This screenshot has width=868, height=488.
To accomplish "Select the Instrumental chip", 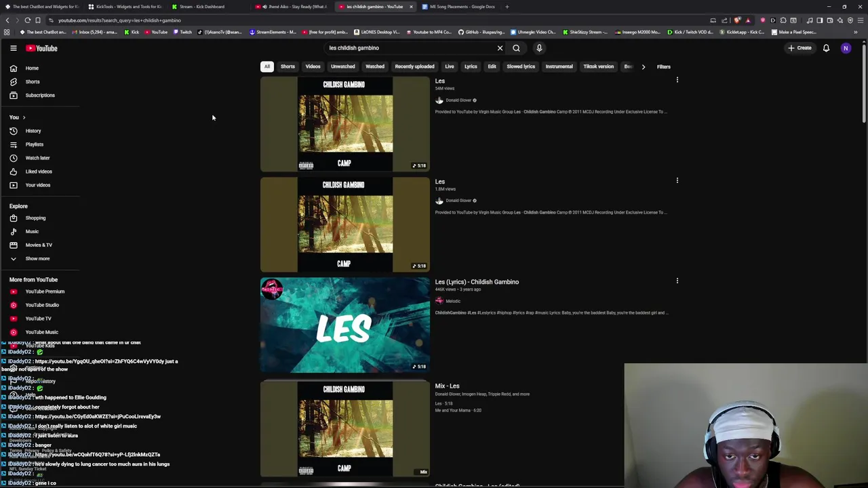I will pyautogui.click(x=559, y=66).
